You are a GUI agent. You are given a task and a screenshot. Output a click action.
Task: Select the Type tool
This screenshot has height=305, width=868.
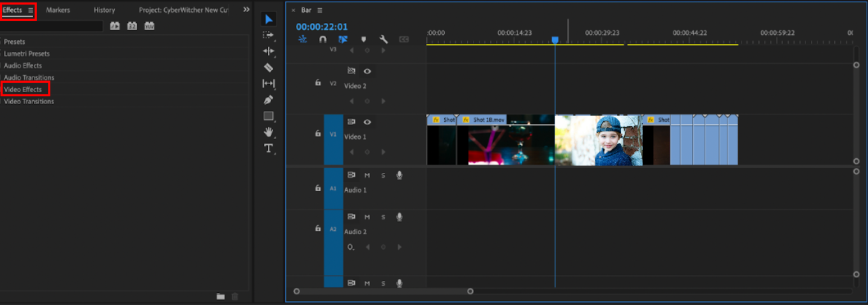pos(269,148)
